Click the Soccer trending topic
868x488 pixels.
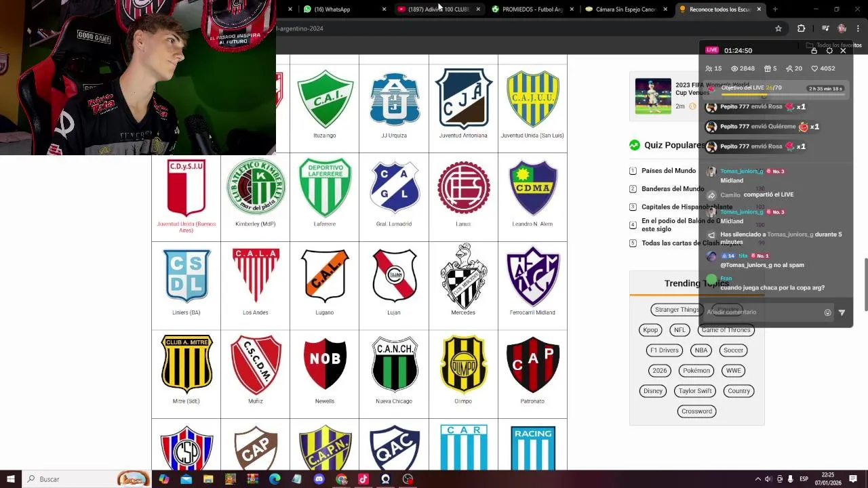733,350
